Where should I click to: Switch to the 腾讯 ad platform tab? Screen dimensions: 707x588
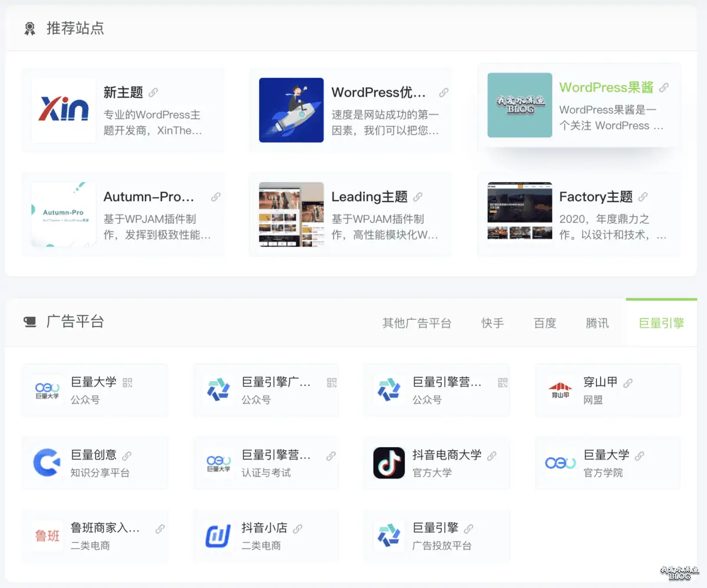click(597, 323)
